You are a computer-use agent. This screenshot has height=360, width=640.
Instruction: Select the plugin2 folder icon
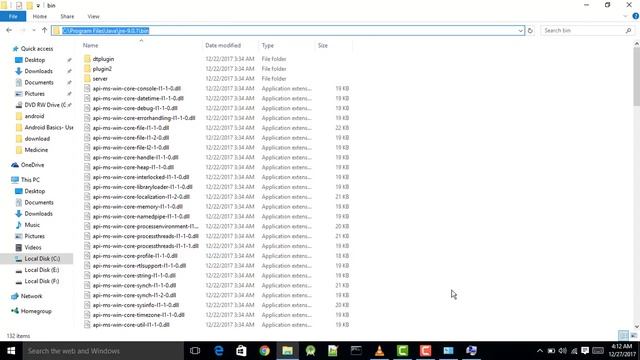tap(87, 69)
